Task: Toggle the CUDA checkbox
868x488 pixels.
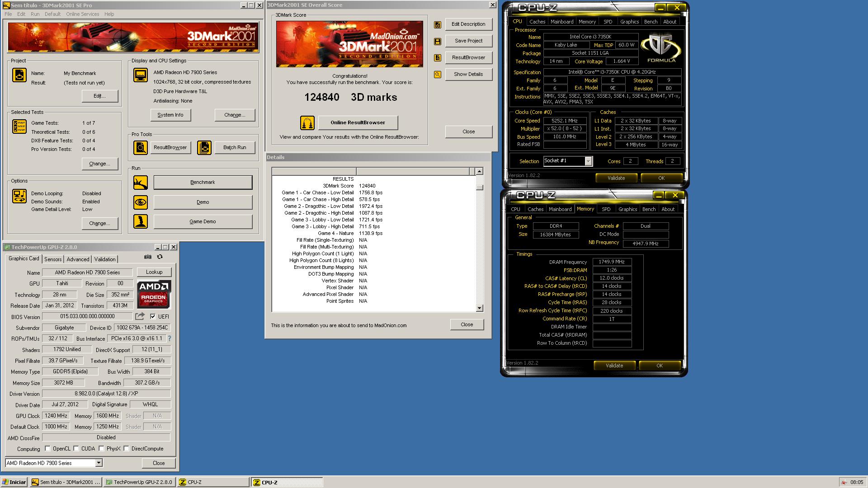Action: pos(76,449)
